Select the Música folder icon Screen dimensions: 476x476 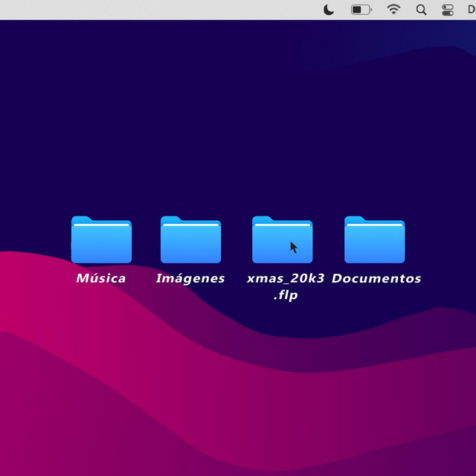point(101,240)
